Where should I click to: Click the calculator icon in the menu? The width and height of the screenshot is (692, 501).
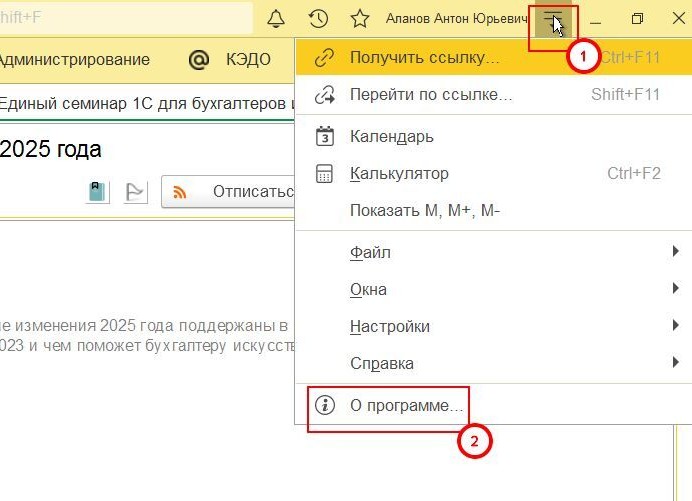pos(325,173)
